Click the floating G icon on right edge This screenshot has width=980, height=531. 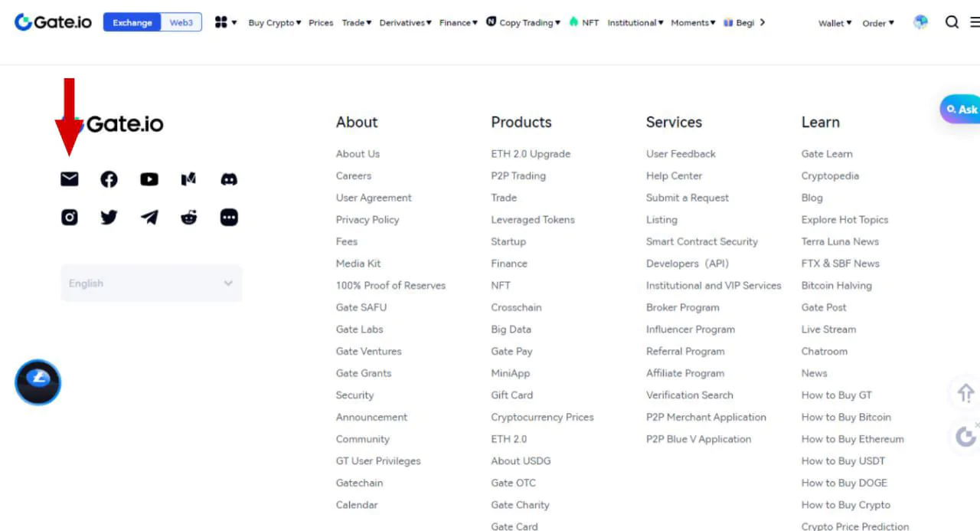tap(966, 436)
